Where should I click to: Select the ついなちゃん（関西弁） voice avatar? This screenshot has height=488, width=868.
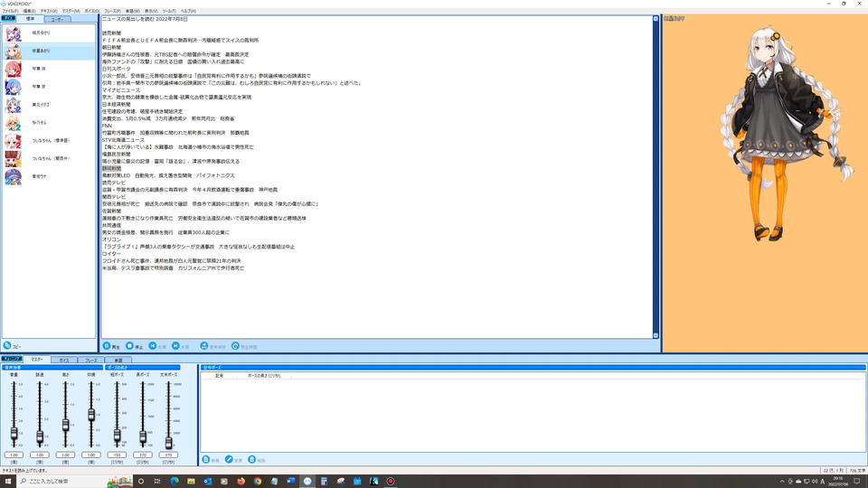click(13, 159)
